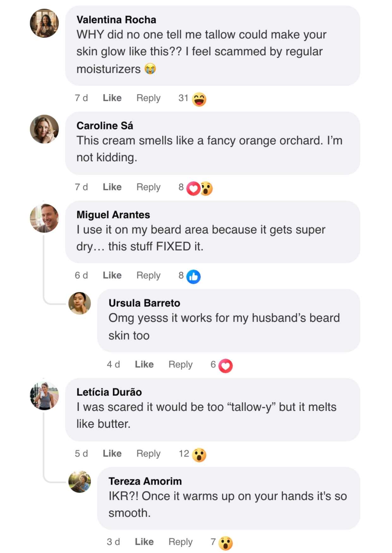Open Valentina Rocha's profile picture
The width and height of the screenshot is (392, 553).
[44, 23]
